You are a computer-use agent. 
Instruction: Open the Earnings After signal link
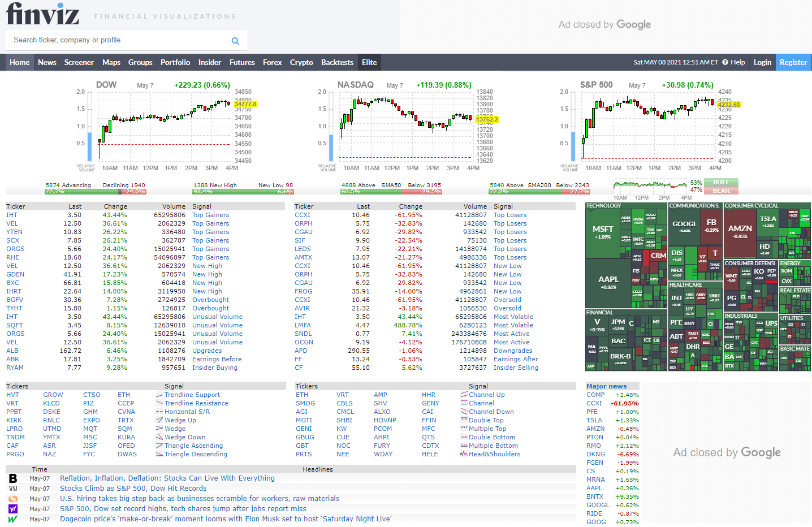pos(516,359)
